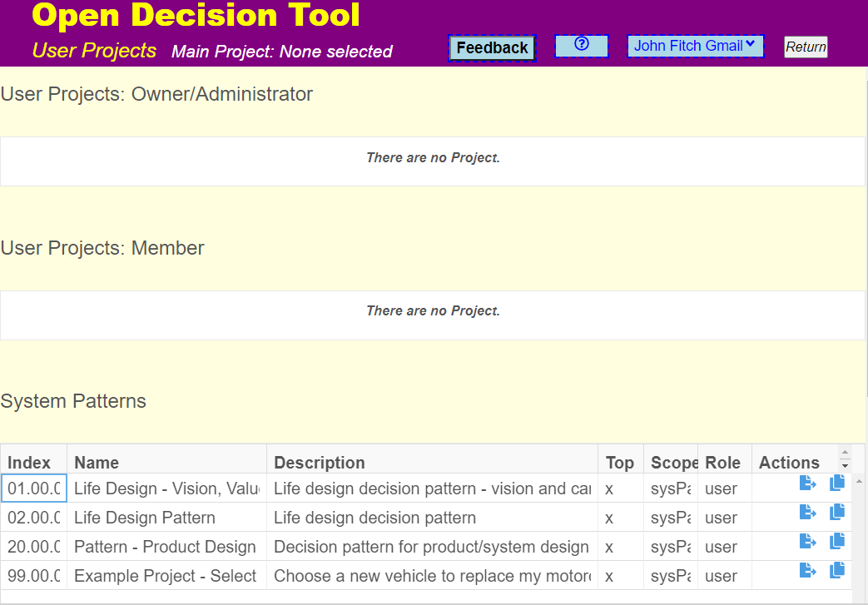Click export icon for 01.00 Life Design Vision row

pos(807,484)
